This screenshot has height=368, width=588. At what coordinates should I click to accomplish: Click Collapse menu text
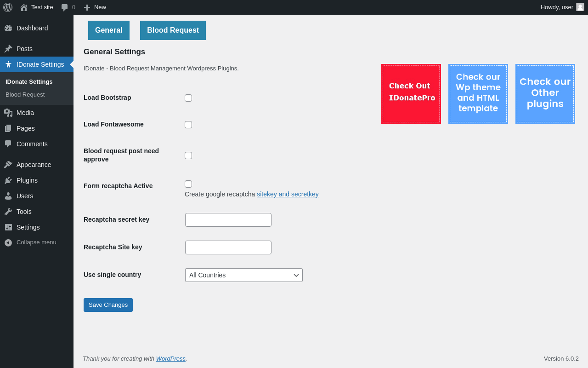pos(36,242)
